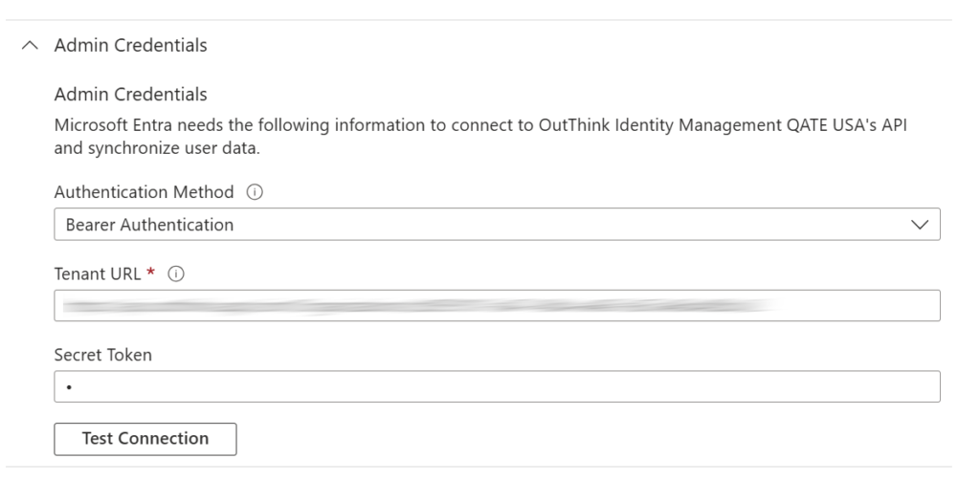The width and height of the screenshot is (980, 481).
Task: Click the down arrow of Bearer Authentication box
Action: coord(921,225)
